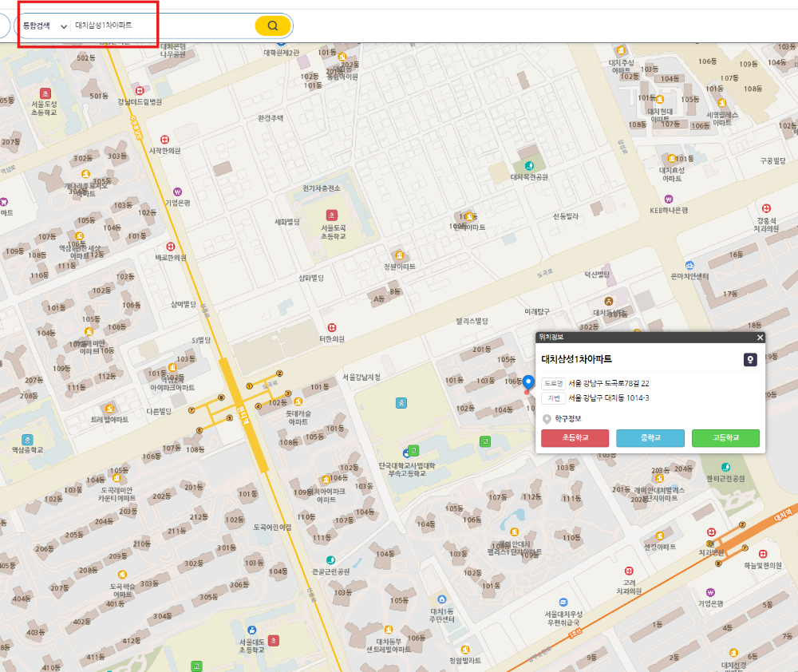The height and width of the screenshot is (672, 798).
Task: Click the 강남더드림병원 hospital icon
Action: [x=140, y=91]
